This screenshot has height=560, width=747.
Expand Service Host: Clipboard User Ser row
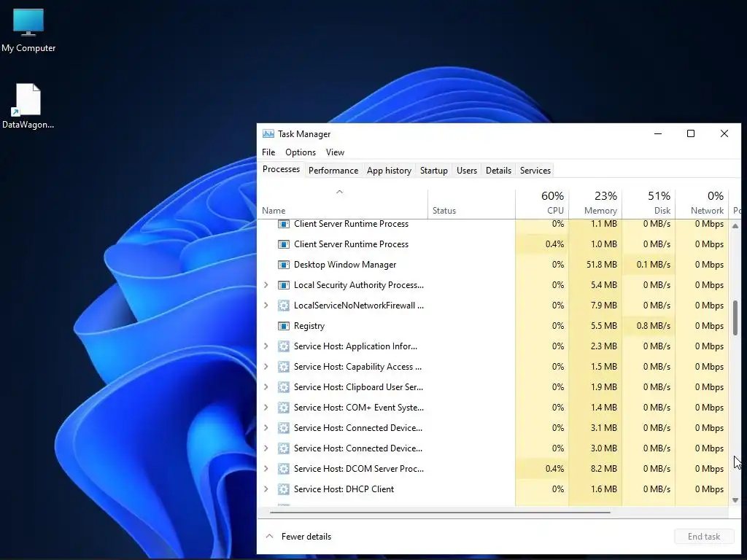pyautogui.click(x=266, y=387)
